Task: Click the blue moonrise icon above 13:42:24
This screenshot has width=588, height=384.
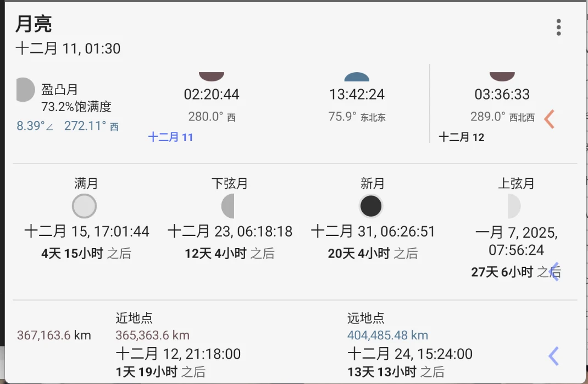Action: [x=357, y=76]
